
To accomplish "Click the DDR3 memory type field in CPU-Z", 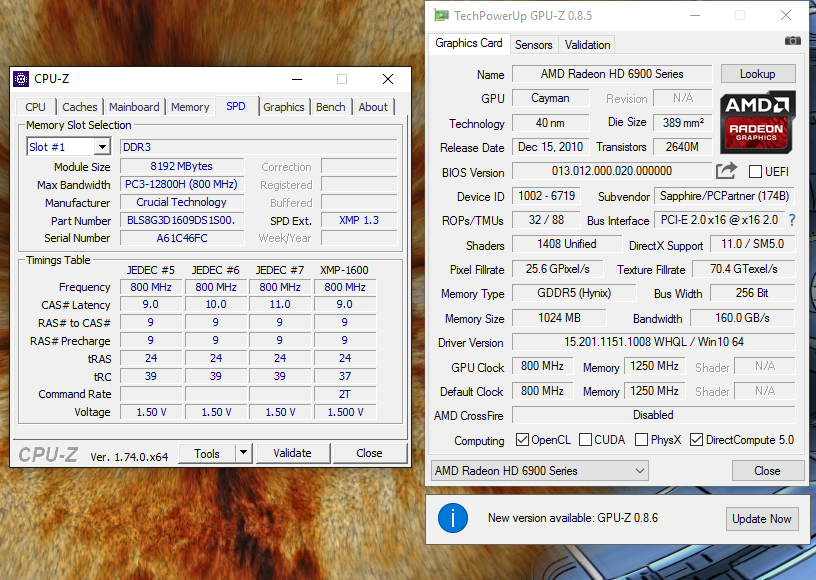I will 259,147.
